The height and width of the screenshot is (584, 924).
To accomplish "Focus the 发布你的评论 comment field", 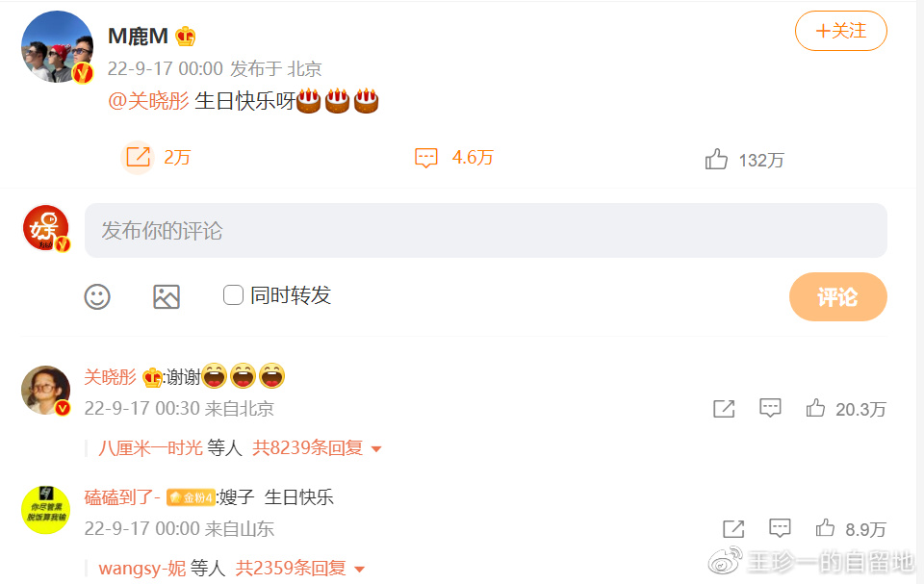I will 485,230.
